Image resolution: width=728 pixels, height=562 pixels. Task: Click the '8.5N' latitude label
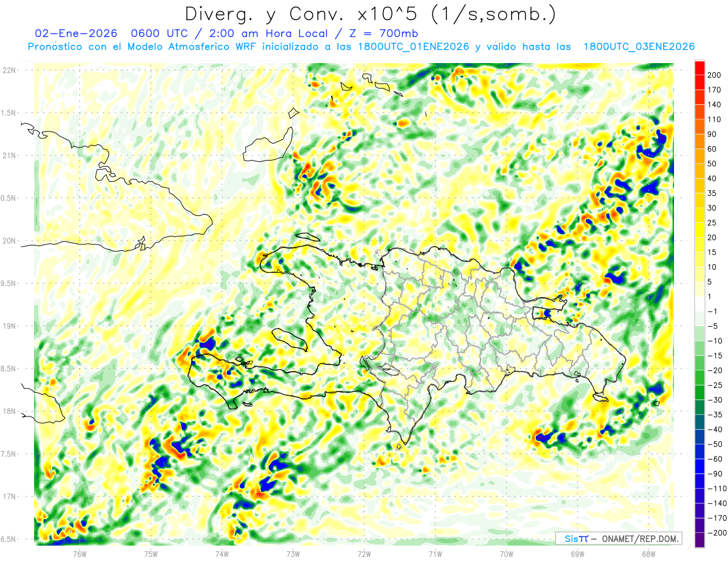click(x=9, y=369)
